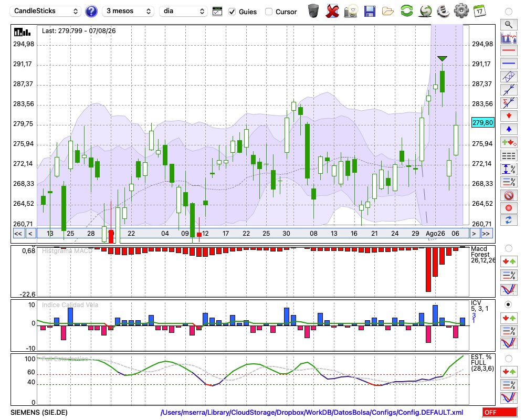Click the trash bin icon in toolbar

click(x=313, y=11)
